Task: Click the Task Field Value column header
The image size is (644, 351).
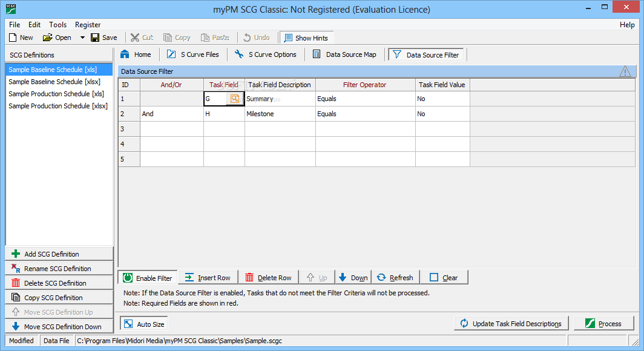Action: point(442,85)
